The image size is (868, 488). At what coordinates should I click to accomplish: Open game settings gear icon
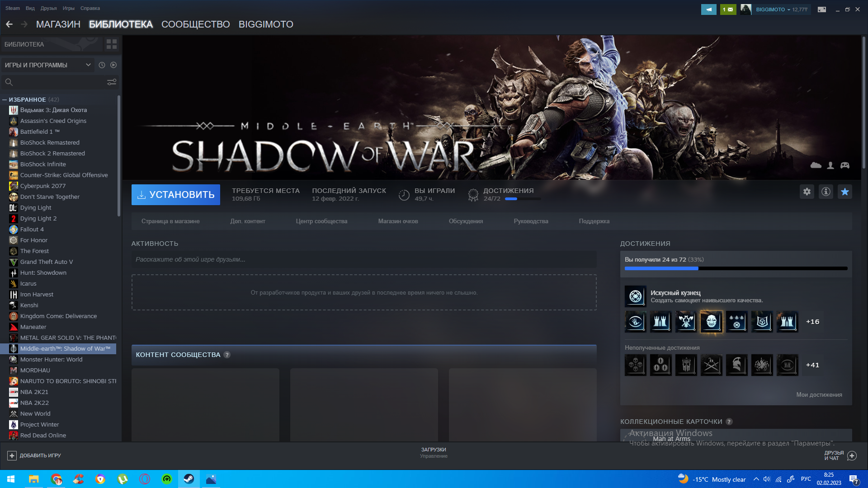[x=807, y=192]
